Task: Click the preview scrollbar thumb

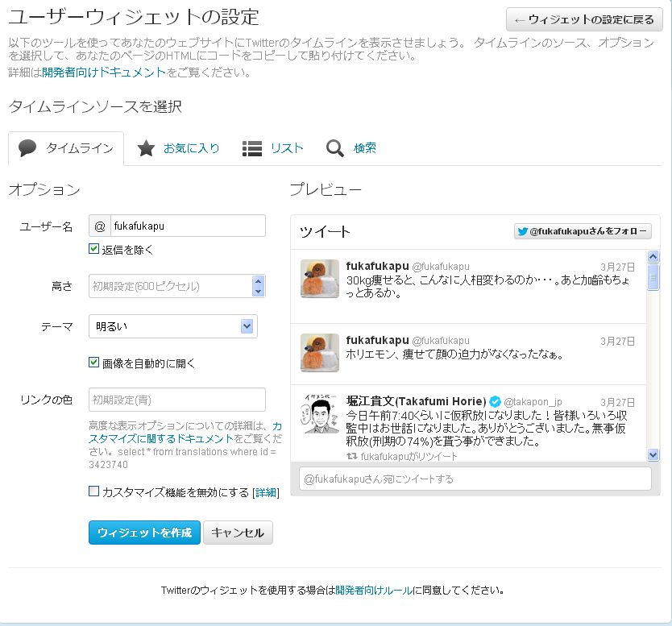Action: point(653,278)
